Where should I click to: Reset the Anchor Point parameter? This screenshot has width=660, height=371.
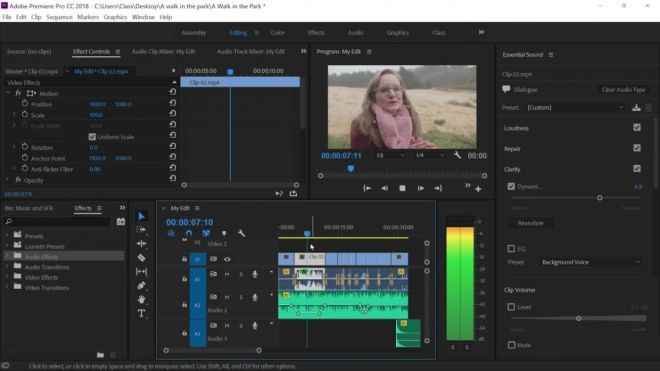(x=173, y=157)
